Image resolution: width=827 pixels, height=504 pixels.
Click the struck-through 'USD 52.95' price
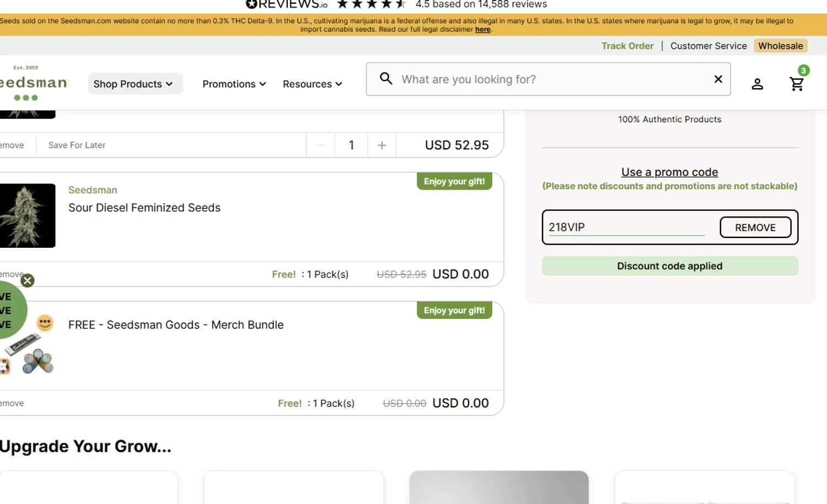pos(401,274)
